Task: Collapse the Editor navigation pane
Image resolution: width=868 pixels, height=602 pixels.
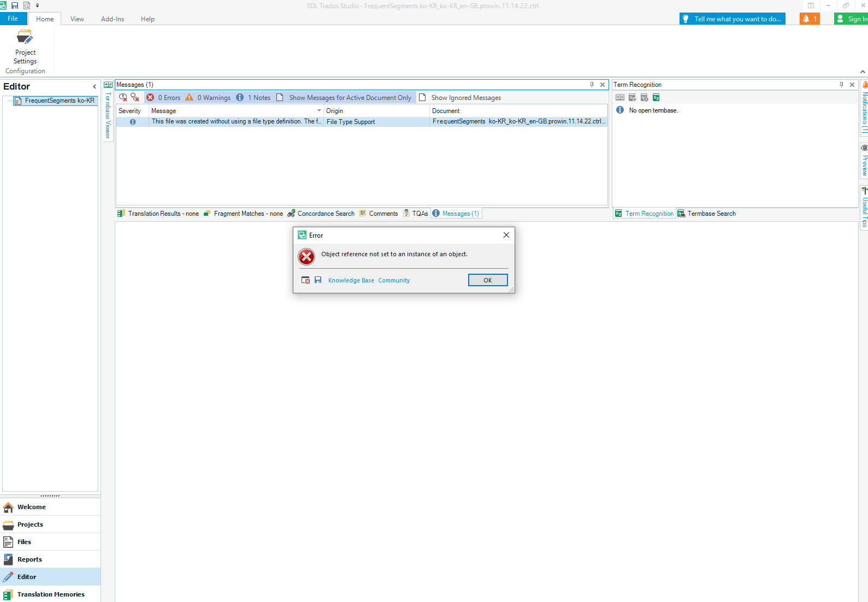Action: (x=95, y=86)
